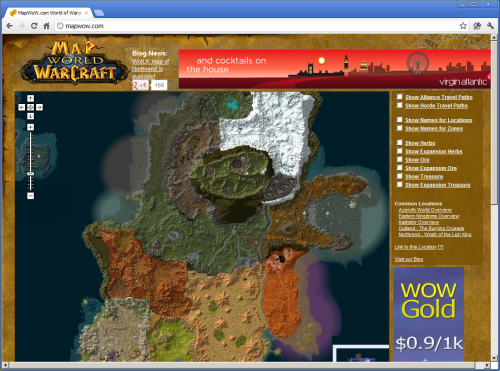500x371 pixels.
Task: Enable Show Horde Travel Paths checkbox
Action: coord(399,105)
